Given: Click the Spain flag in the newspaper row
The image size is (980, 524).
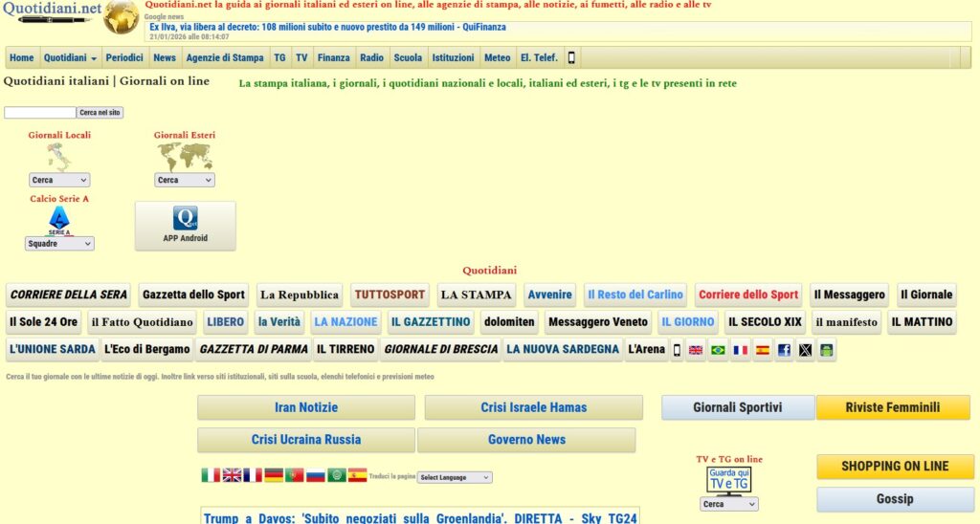Looking at the screenshot, I should tap(763, 350).
